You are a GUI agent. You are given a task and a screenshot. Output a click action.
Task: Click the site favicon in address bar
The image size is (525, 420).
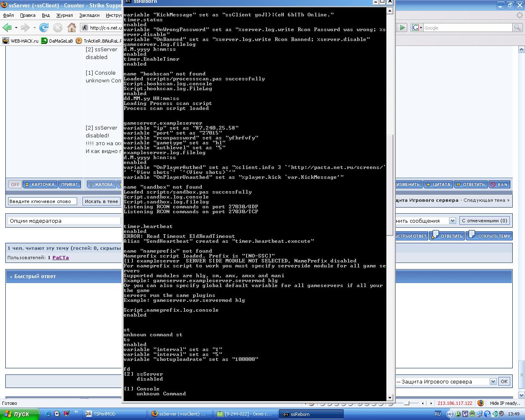(x=85, y=28)
